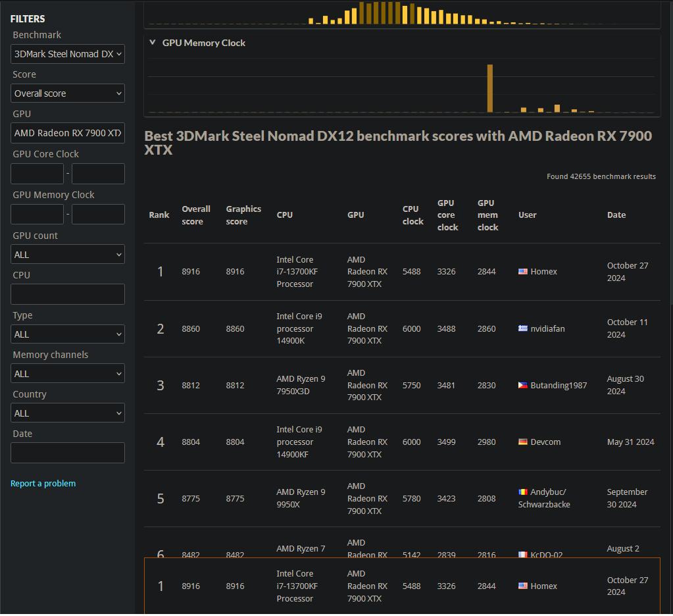
Task: Open the Memory channels dropdown
Action: pos(68,374)
